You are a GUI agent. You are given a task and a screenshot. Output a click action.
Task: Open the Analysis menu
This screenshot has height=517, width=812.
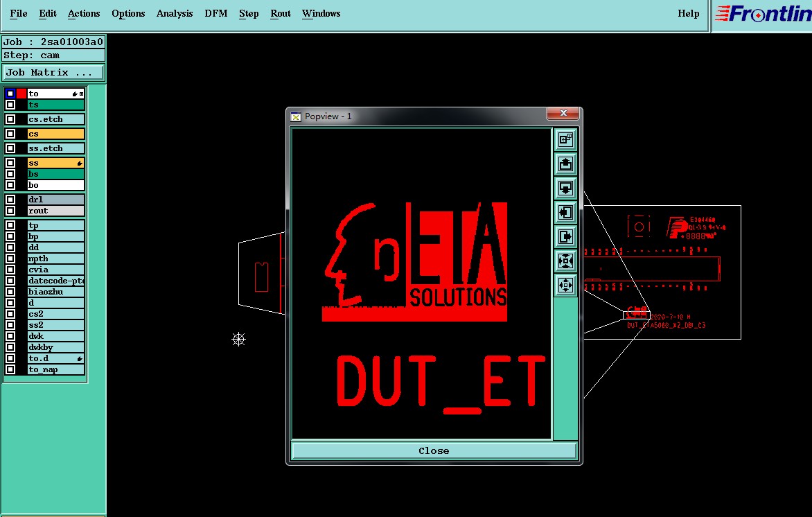point(175,13)
